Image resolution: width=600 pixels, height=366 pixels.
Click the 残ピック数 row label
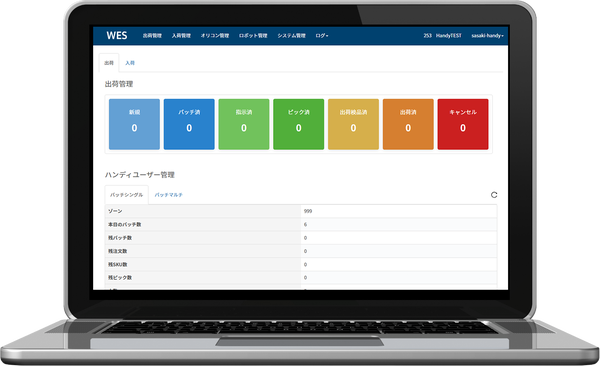pos(120,278)
